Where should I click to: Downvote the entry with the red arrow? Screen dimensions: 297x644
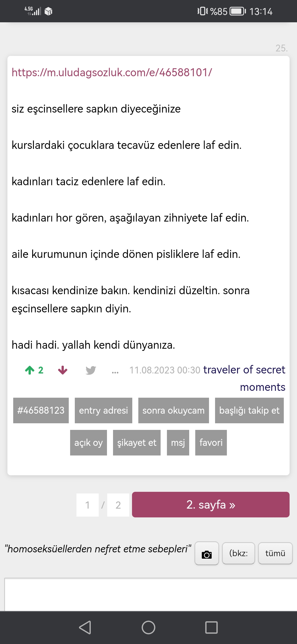pos(63,370)
